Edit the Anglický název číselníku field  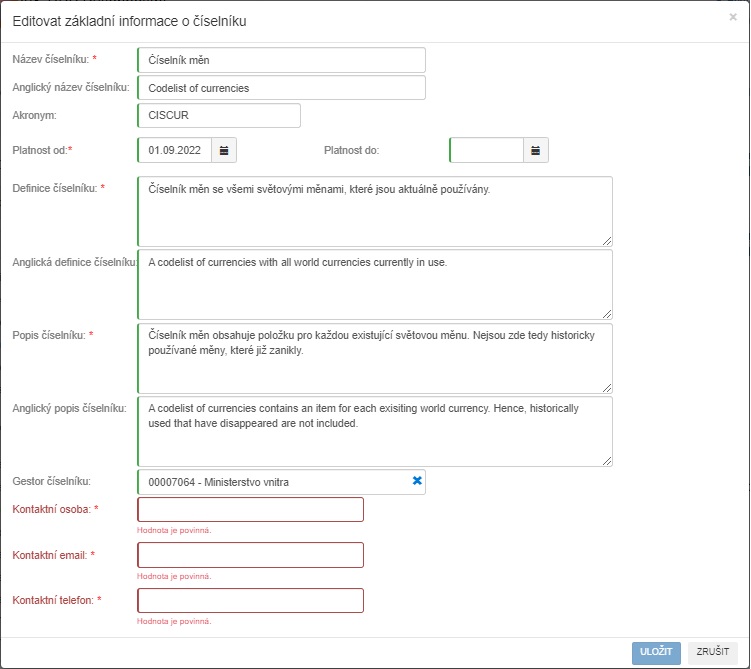point(281,88)
